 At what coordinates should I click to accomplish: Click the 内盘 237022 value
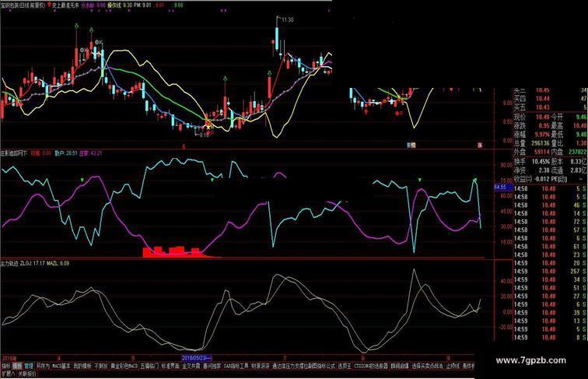[x=577, y=152]
